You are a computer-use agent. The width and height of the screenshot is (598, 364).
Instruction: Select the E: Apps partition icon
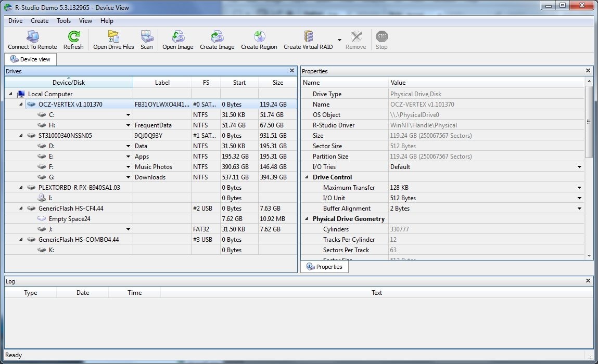(42, 157)
